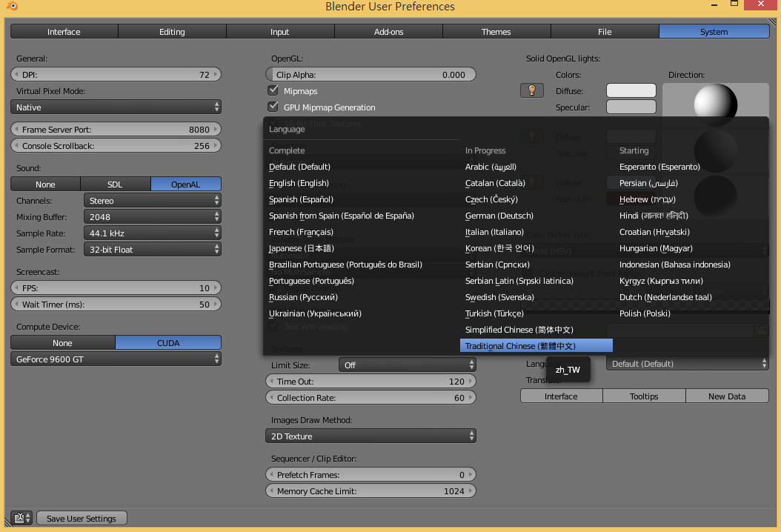This screenshot has height=532, width=781.
Task: Click the Diffuse color swatch
Action: tap(631, 90)
